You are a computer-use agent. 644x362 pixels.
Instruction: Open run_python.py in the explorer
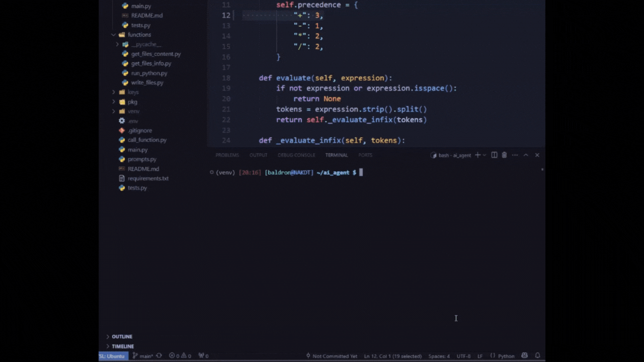point(149,73)
